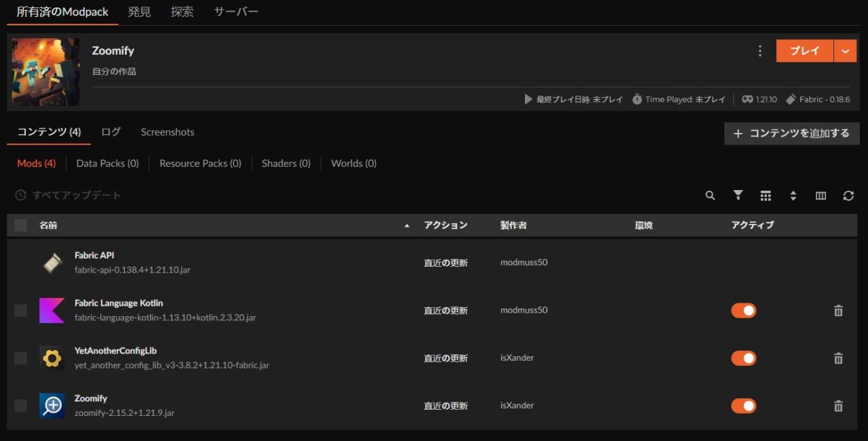Open the filter icon above the mod list
This screenshot has height=441, width=868.
(737, 195)
